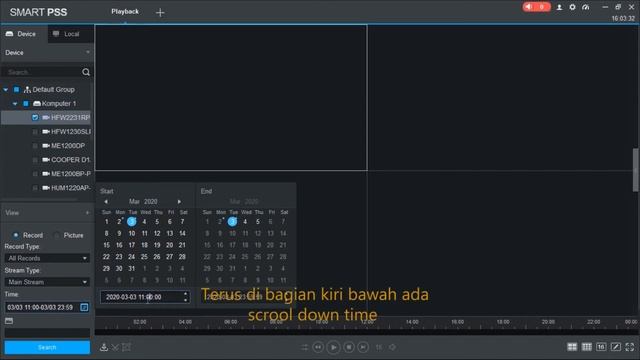The height and width of the screenshot is (360, 640).
Task: Check the ME1200BP-P camera checkbox
Action: pos(35,174)
